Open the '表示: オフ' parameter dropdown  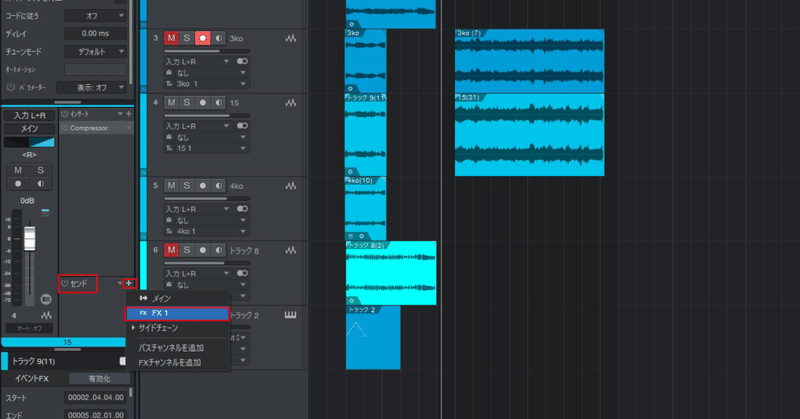click(95, 87)
